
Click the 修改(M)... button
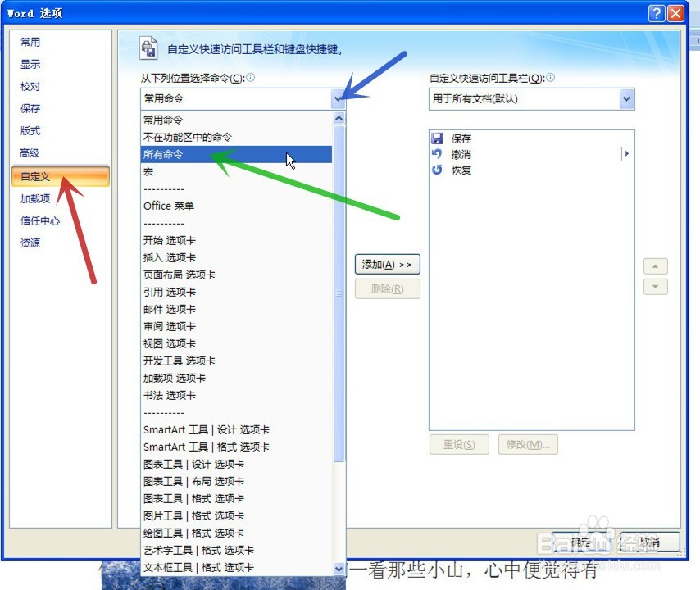(528, 444)
